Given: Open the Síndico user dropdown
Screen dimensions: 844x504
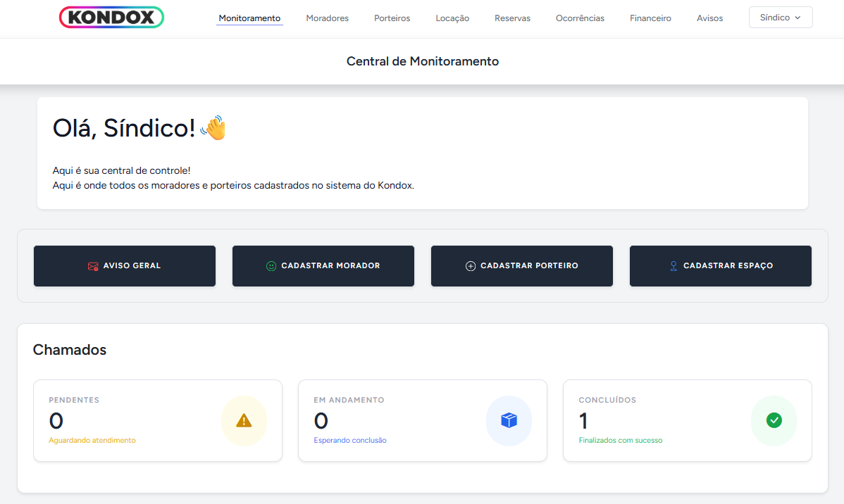Looking at the screenshot, I should [780, 18].
